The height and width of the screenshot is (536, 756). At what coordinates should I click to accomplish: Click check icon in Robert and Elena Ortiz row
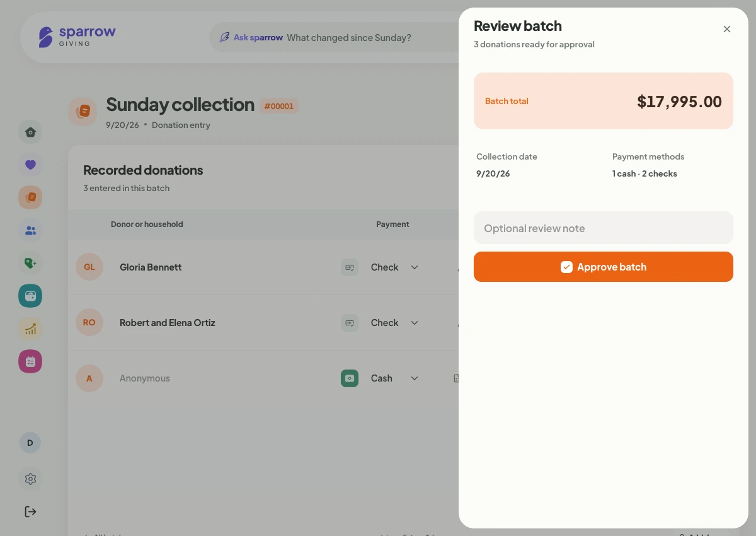(350, 323)
